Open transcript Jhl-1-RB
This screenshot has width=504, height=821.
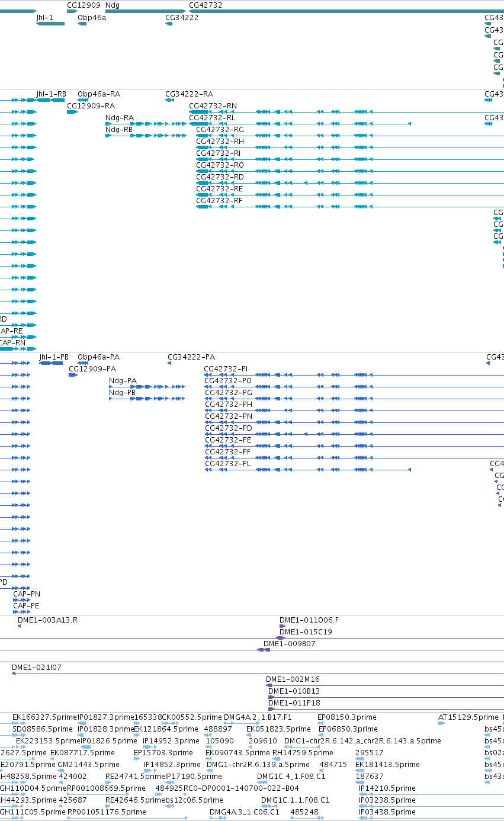pyautogui.click(x=52, y=94)
